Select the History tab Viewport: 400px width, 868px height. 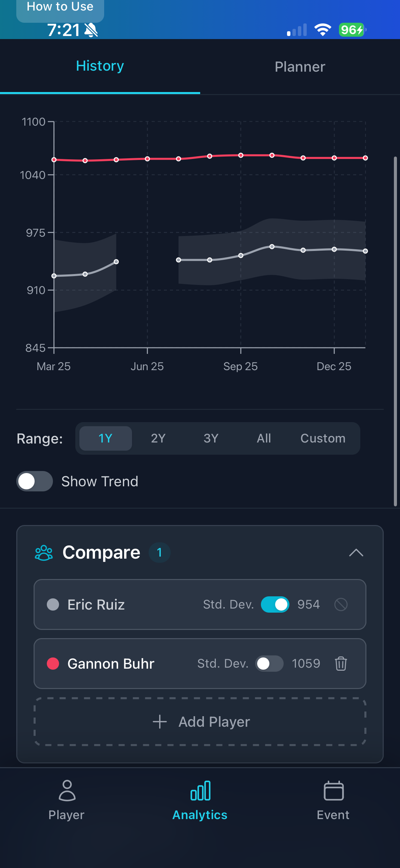coord(100,66)
